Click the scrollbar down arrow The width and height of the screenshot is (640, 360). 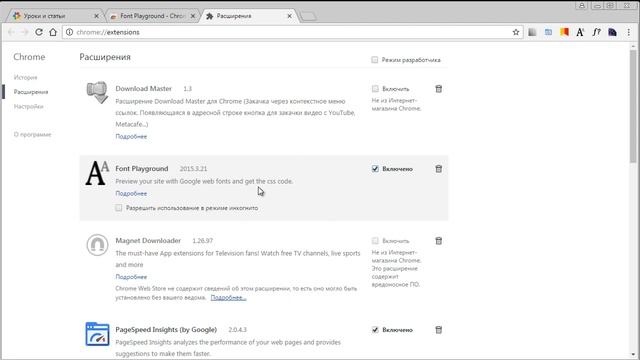[633, 355]
